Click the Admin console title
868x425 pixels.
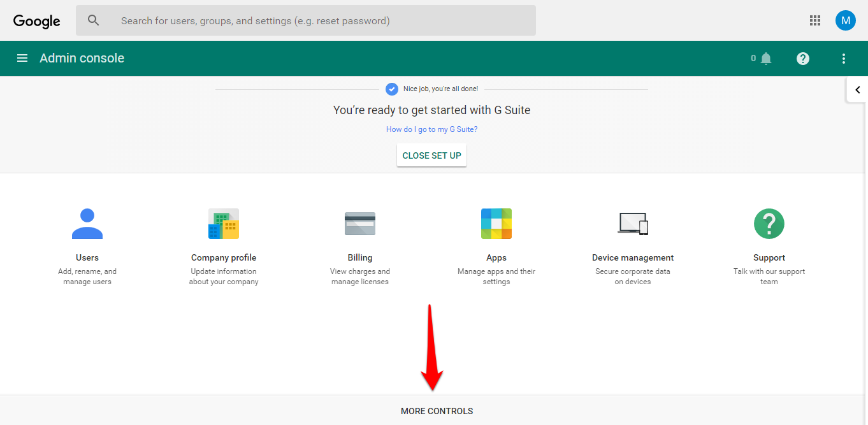click(x=82, y=58)
